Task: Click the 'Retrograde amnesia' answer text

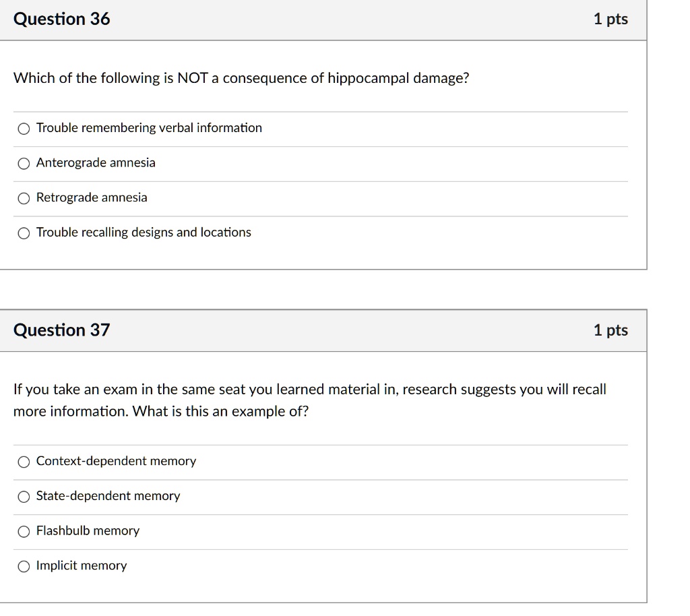Action: [92, 197]
